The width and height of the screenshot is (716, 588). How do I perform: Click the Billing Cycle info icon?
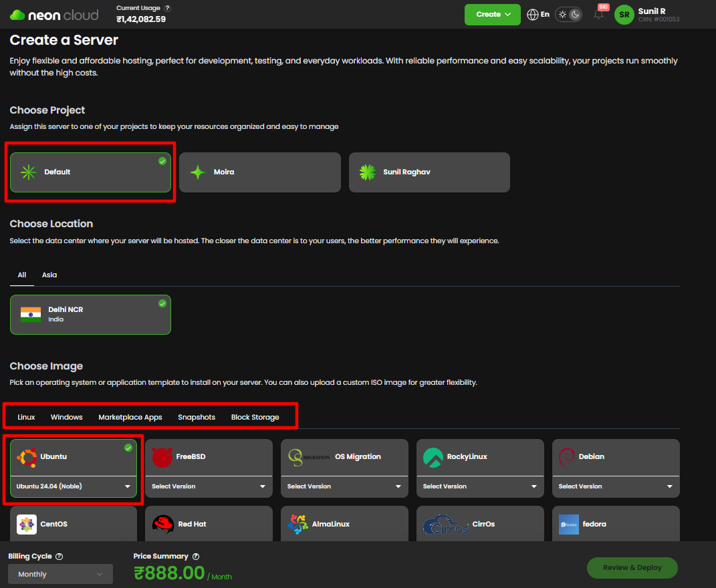[x=59, y=556]
